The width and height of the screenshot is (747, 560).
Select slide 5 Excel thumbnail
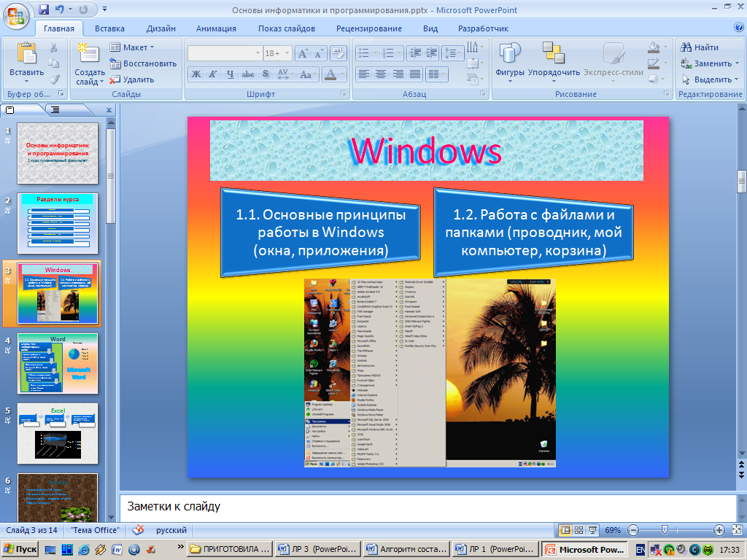58,433
